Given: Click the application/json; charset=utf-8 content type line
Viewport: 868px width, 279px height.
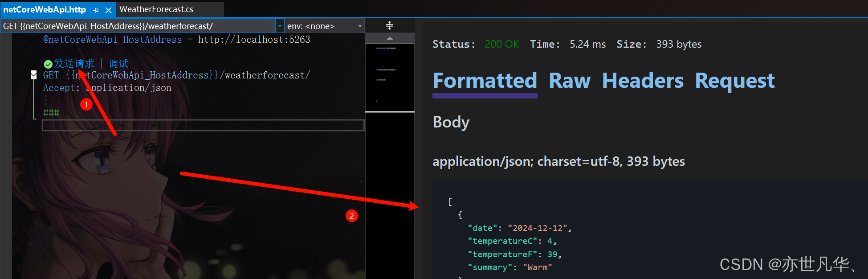Looking at the screenshot, I should point(558,161).
